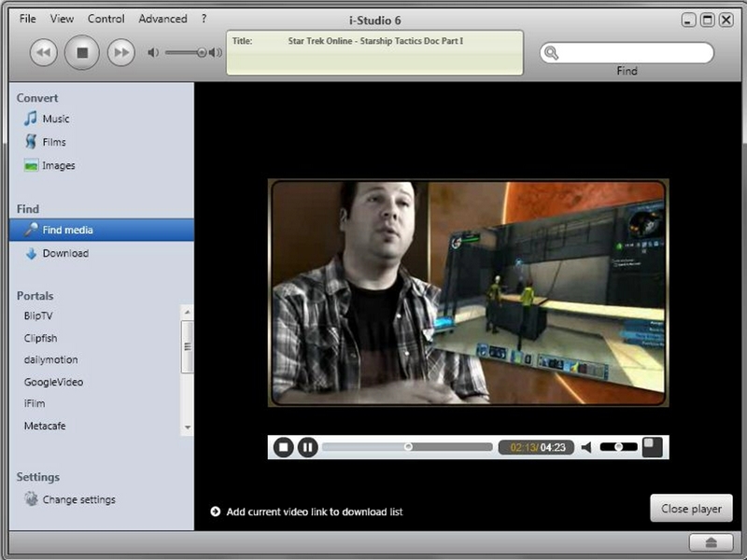Toggle fullscreen in the embedded player
The height and width of the screenshot is (560, 747).
pos(652,447)
